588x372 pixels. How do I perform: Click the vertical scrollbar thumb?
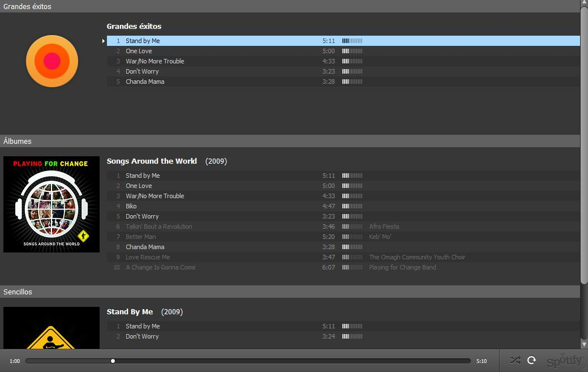point(584,144)
